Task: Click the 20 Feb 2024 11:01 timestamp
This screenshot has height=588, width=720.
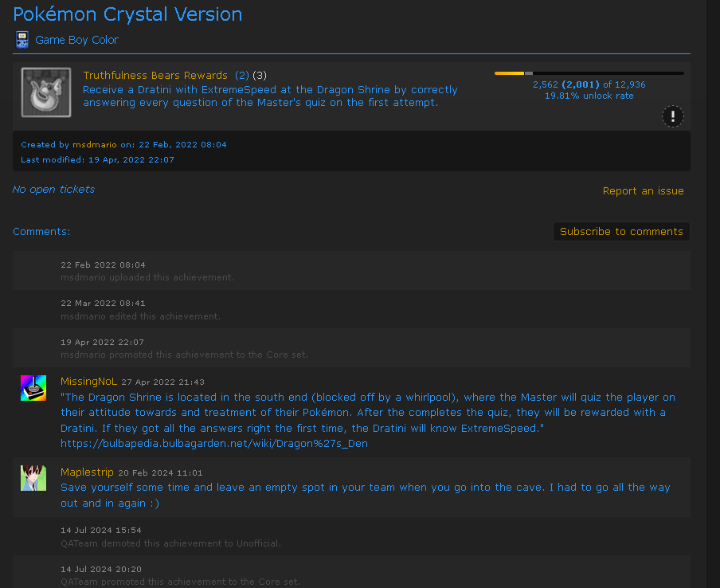Action: (160, 473)
